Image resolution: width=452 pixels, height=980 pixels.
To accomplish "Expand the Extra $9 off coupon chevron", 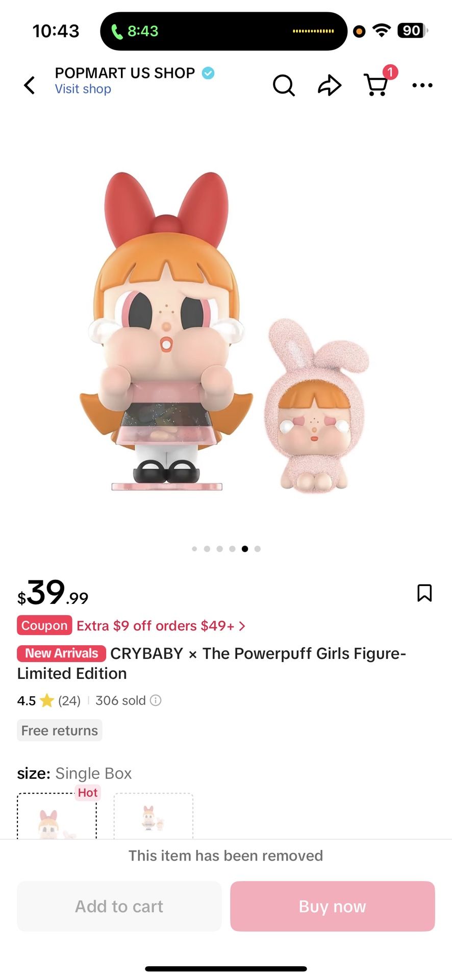I will [242, 626].
